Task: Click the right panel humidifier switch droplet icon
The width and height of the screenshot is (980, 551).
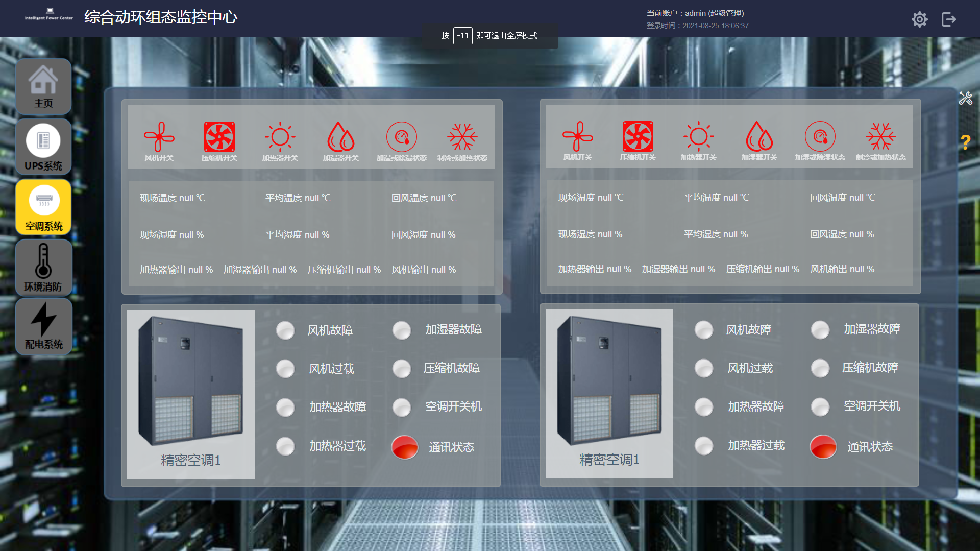Action: coord(759,136)
